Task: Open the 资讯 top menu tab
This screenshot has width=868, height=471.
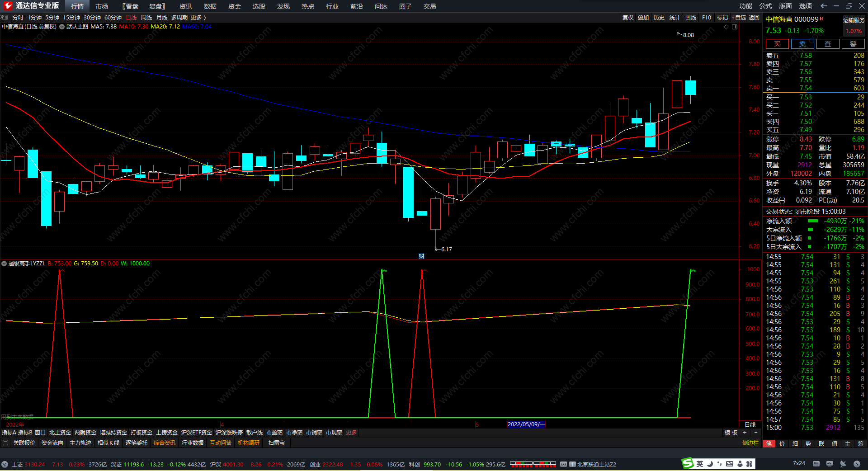Action: coord(186,6)
